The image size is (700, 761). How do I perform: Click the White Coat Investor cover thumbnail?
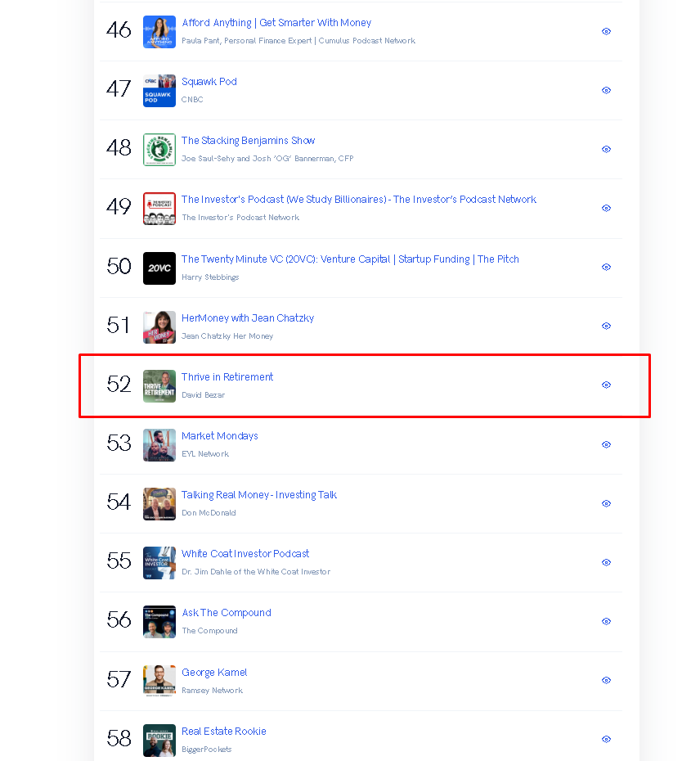(x=159, y=563)
